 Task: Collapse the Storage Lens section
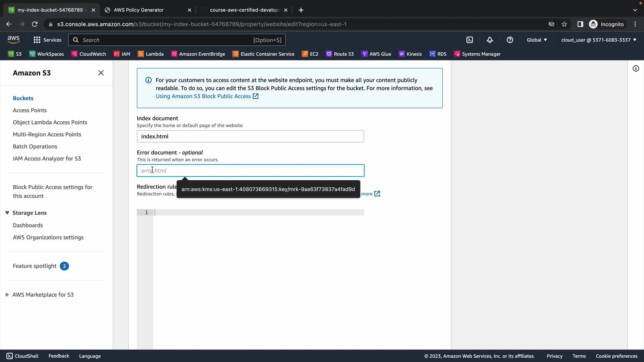point(7,213)
